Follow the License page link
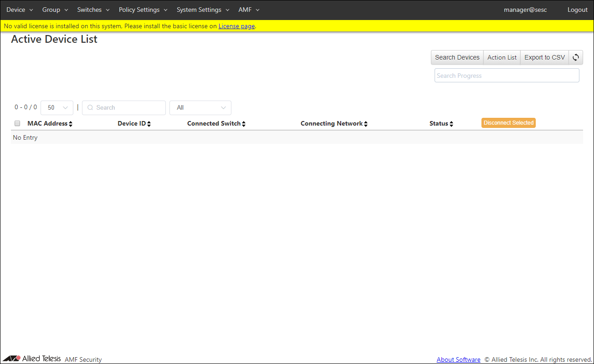594x364 pixels. point(236,26)
